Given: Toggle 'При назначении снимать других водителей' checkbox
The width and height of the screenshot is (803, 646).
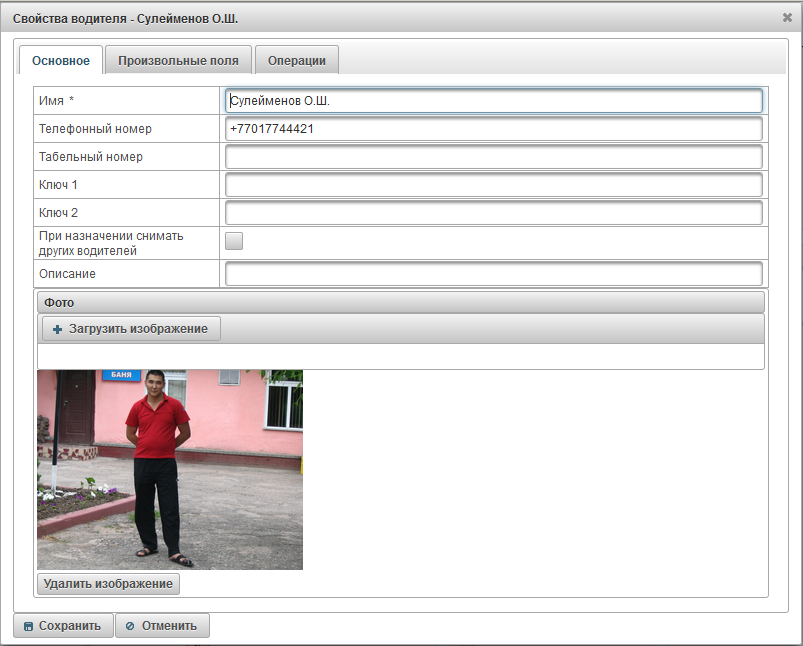Looking at the screenshot, I should pyautogui.click(x=234, y=240).
